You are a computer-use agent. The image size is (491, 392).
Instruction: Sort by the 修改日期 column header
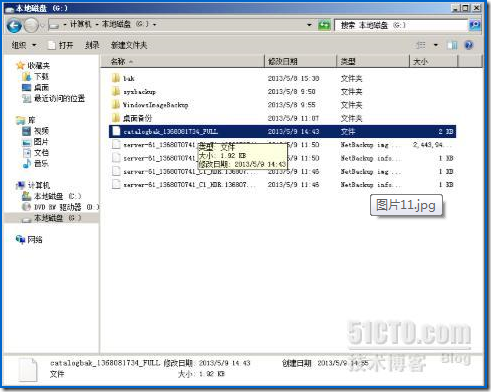(x=301, y=61)
